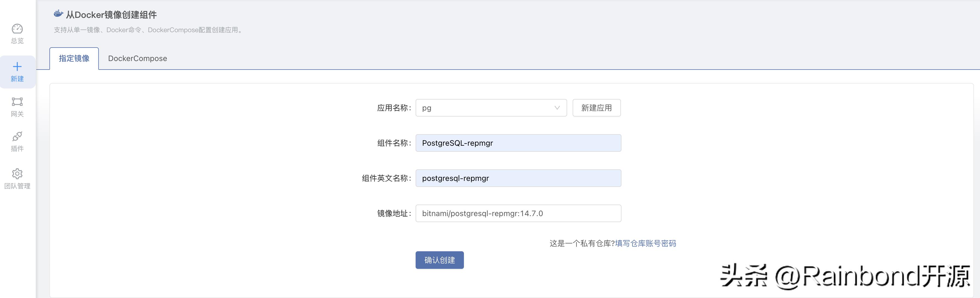Click the 确认创建 confirm button
Viewport: 980px width, 298px height.
pos(439,260)
